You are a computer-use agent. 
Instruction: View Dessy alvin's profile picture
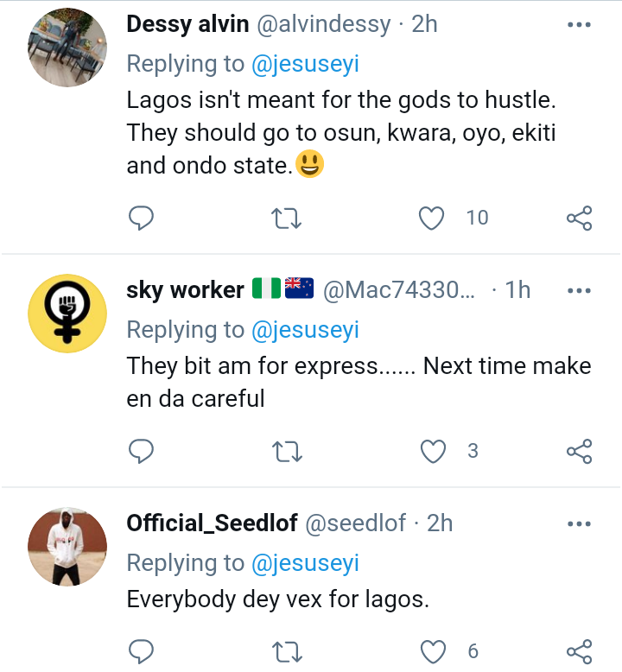67,48
